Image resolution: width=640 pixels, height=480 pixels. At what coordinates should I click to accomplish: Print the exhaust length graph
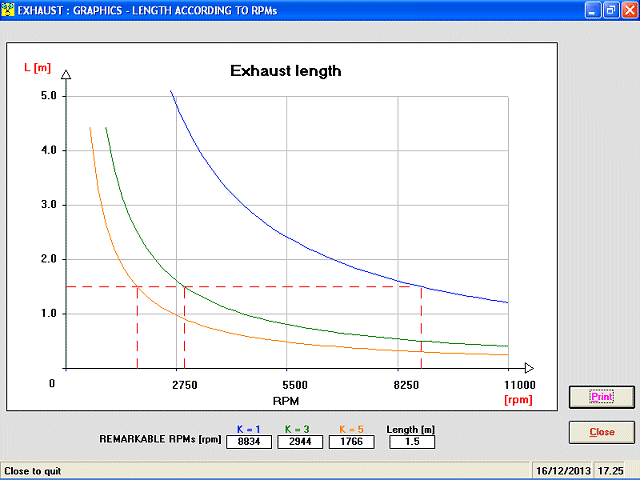pos(602,397)
